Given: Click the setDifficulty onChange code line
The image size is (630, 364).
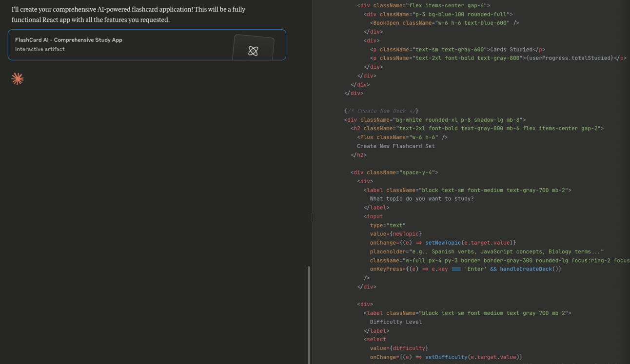Looking at the screenshot, I should [446, 357].
